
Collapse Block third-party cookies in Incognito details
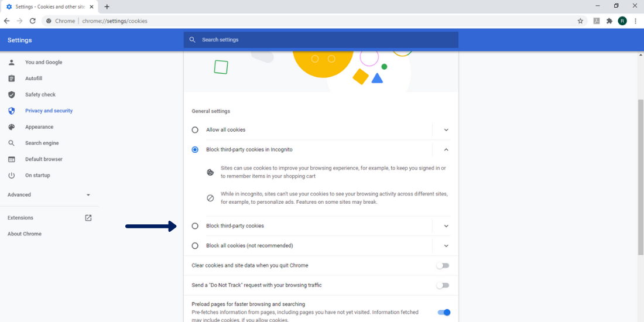click(446, 150)
